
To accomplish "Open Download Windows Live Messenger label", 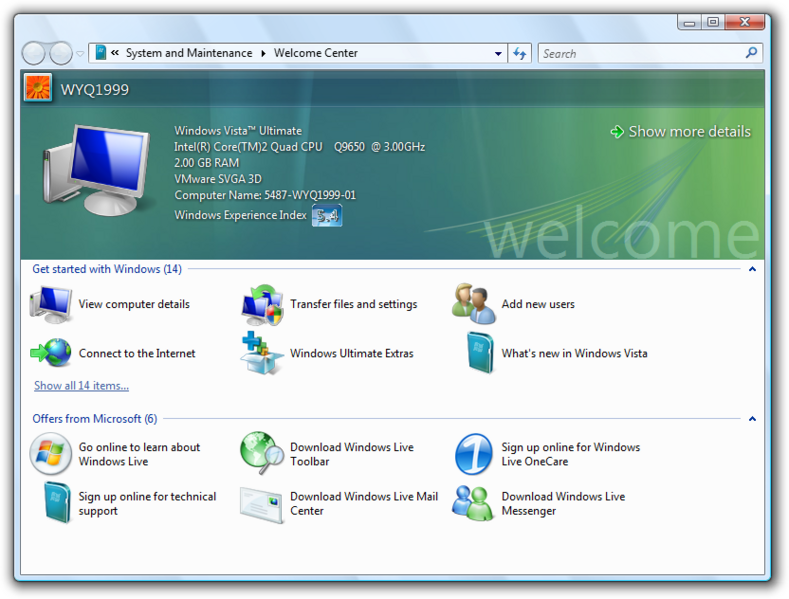I will click(x=563, y=503).
